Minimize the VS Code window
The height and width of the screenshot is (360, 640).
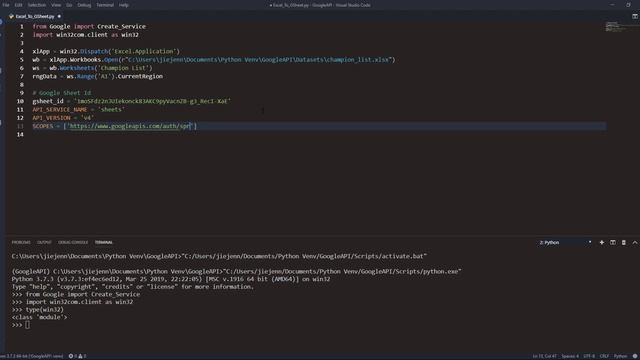(x=612, y=5)
